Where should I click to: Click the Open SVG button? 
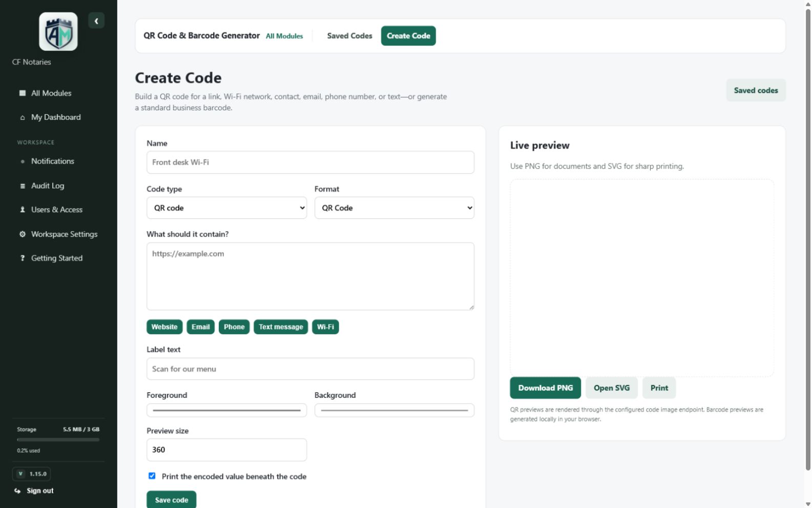[x=612, y=388]
